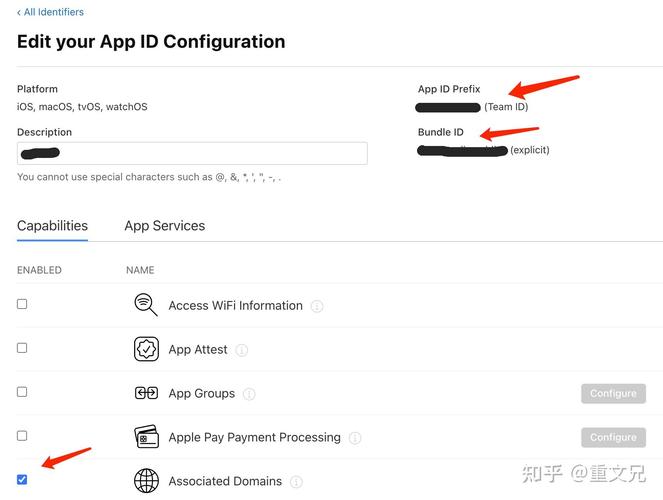Show info for Associated Domains
This screenshot has height=500, width=663.
pyautogui.click(x=296, y=482)
